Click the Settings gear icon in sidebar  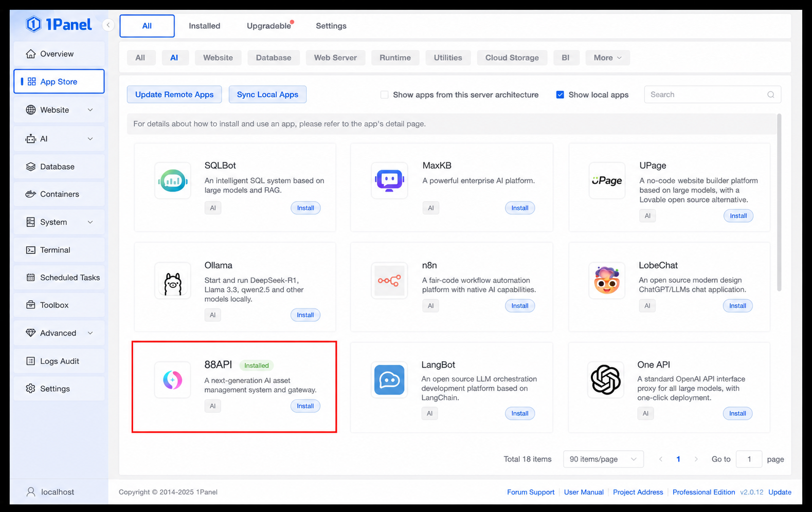click(x=31, y=389)
